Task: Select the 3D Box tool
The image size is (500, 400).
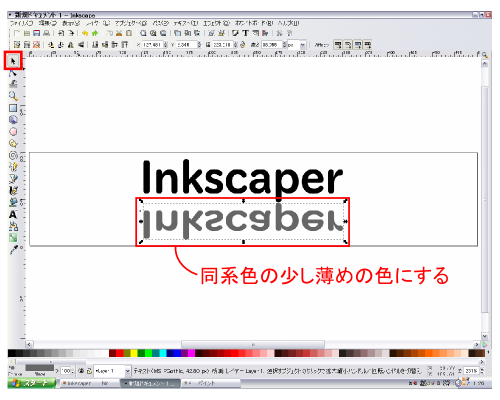Action: pyautogui.click(x=13, y=120)
